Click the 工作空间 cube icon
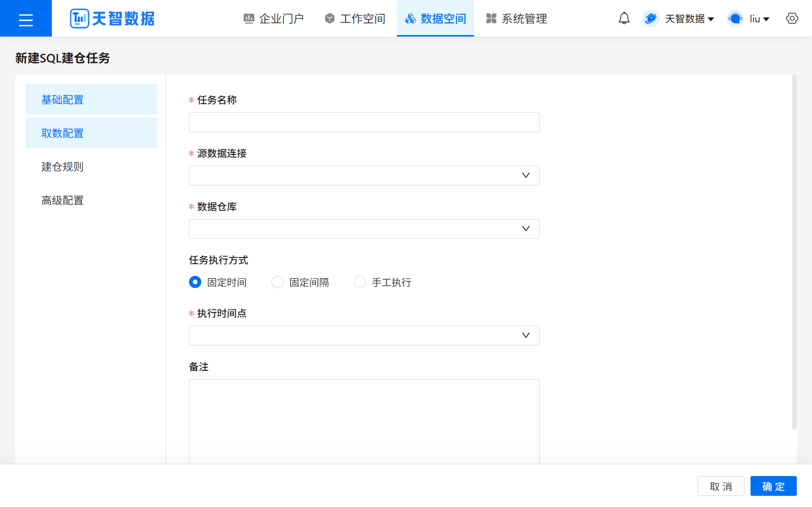The width and height of the screenshot is (812, 507). [330, 19]
